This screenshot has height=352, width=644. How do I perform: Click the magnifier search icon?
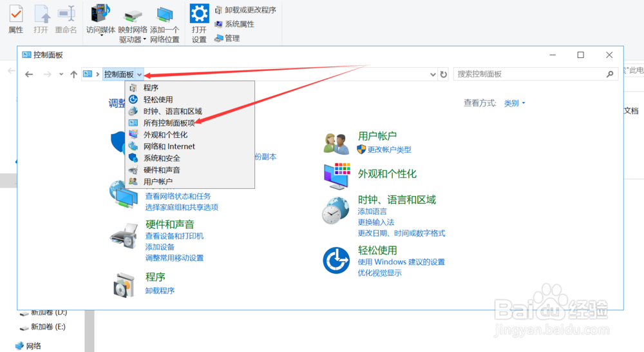tap(610, 74)
